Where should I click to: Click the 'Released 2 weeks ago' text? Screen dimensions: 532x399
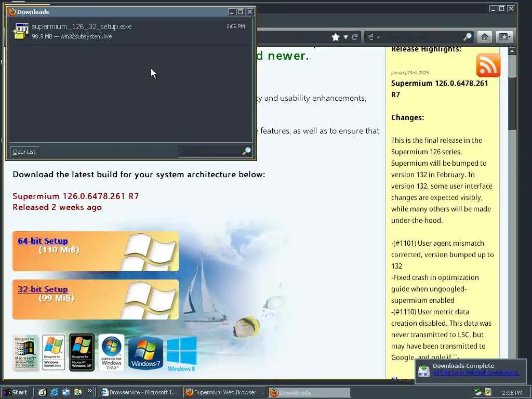[x=57, y=207]
